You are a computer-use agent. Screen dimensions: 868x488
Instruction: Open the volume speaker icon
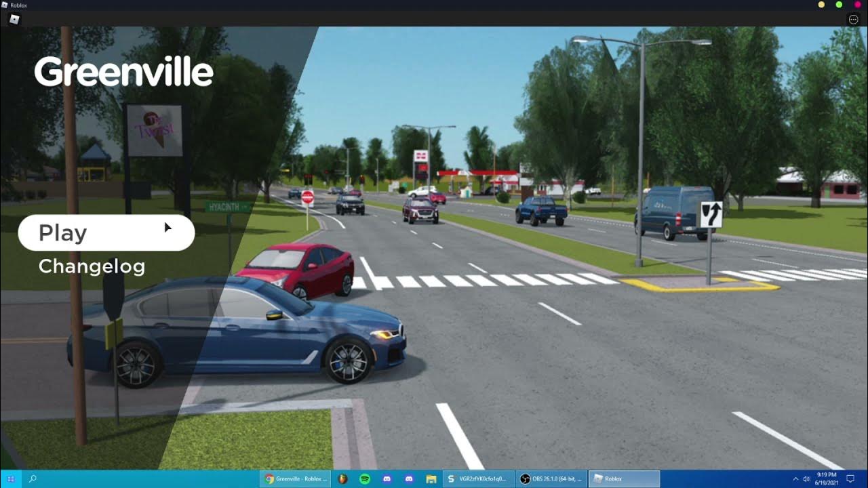(807, 479)
